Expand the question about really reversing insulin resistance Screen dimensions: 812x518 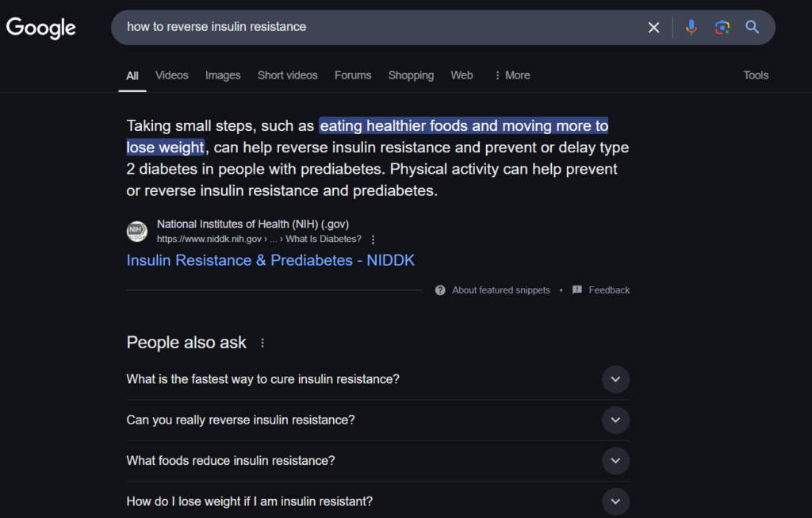615,420
